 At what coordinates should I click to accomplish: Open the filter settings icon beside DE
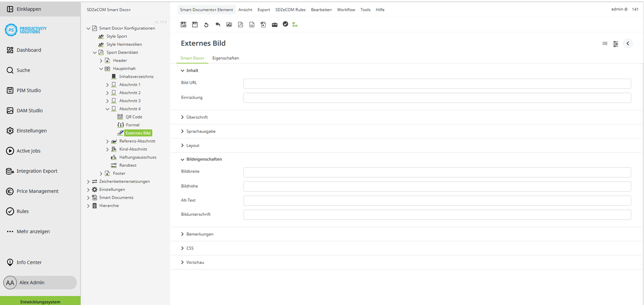(x=615, y=43)
